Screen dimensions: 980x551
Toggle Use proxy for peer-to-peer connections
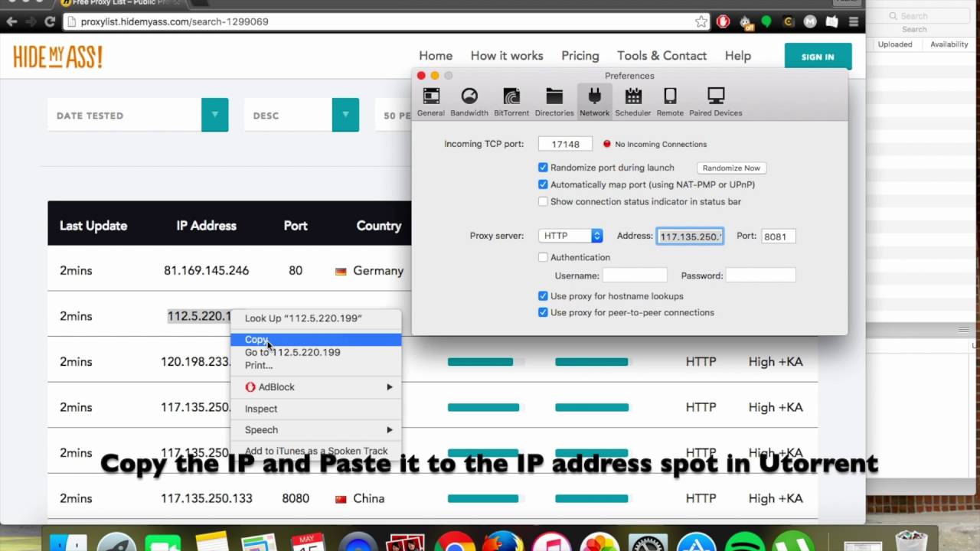543,312
